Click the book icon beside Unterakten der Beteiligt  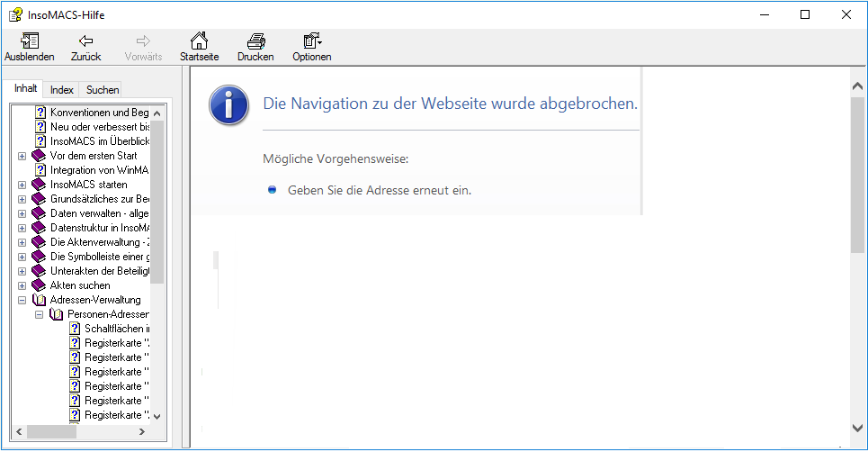point(39,271)
